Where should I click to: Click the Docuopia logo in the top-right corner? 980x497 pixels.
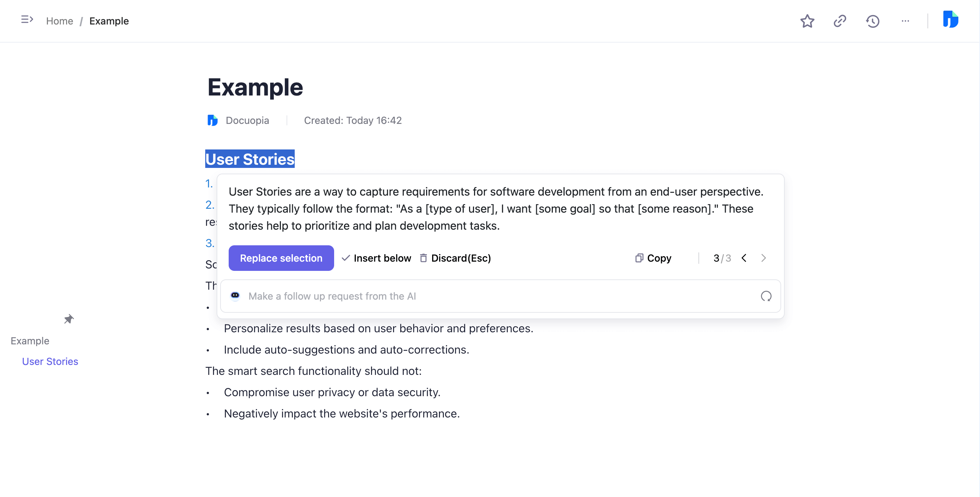click(952, 20)
